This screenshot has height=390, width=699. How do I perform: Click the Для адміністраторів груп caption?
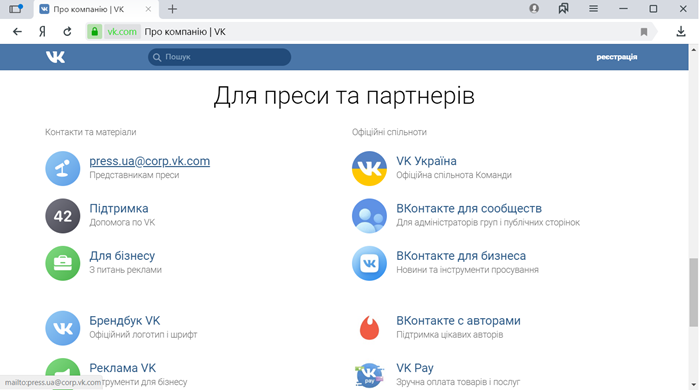pyautogui.click(x=488, y=222)
